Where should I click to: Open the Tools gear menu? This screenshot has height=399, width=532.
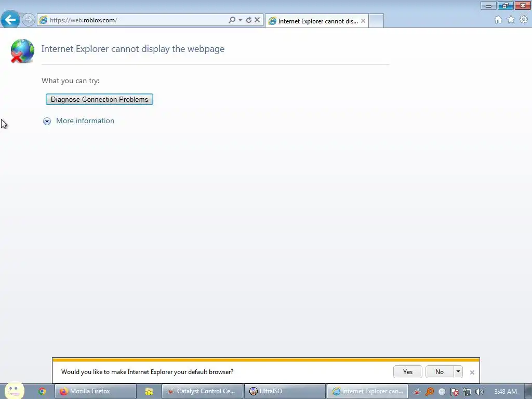524,20
